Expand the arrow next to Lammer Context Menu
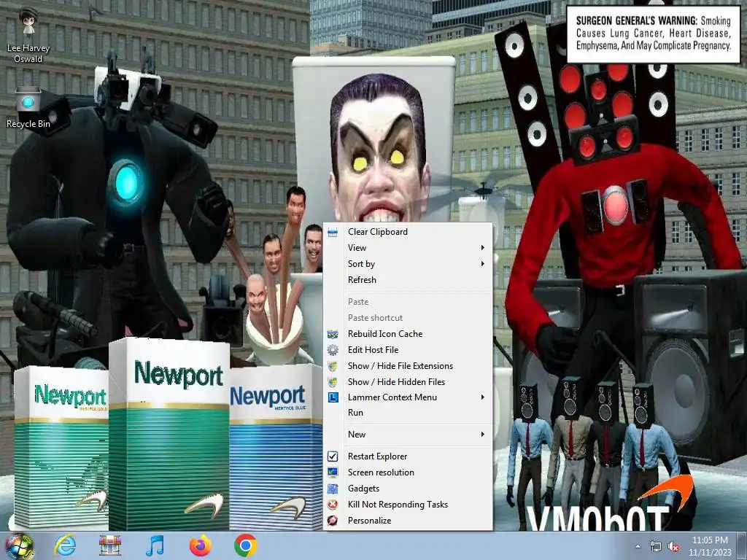 (483, 397)
